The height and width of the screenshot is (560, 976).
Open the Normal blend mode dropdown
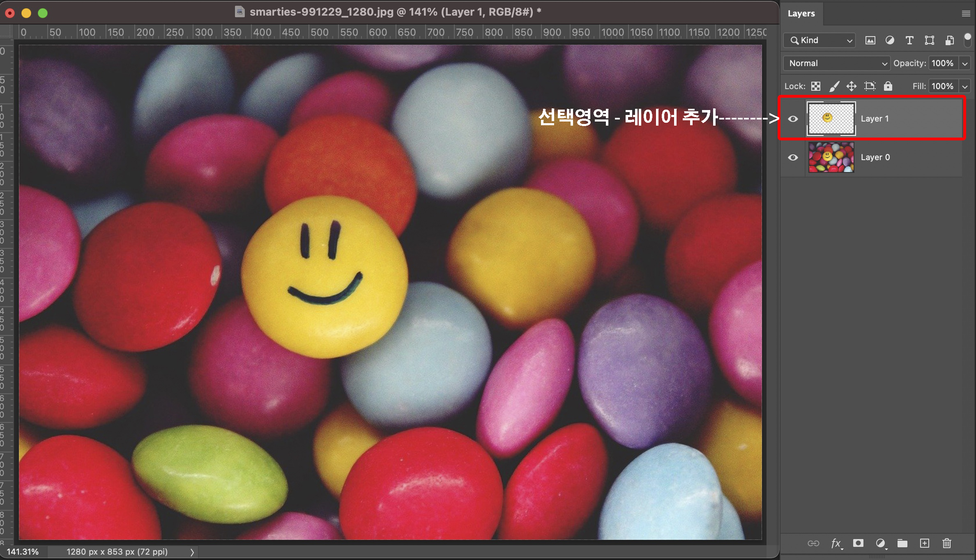[837, 63]
